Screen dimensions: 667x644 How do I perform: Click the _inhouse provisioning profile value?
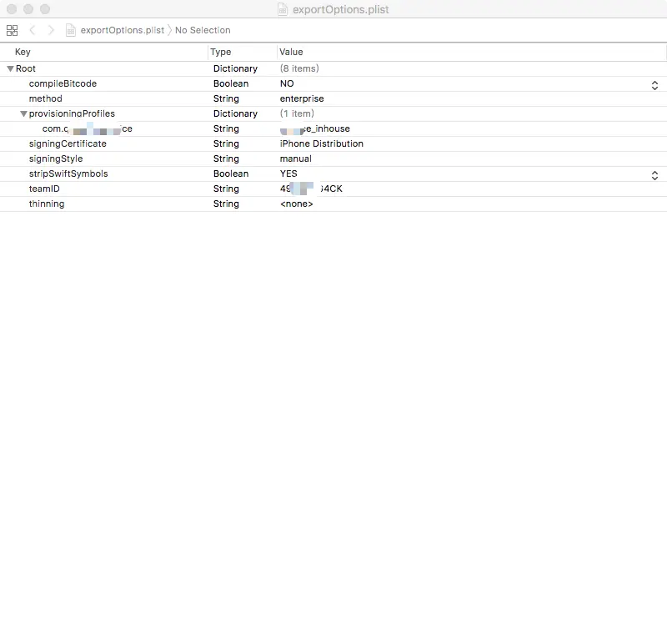(315, 128)
